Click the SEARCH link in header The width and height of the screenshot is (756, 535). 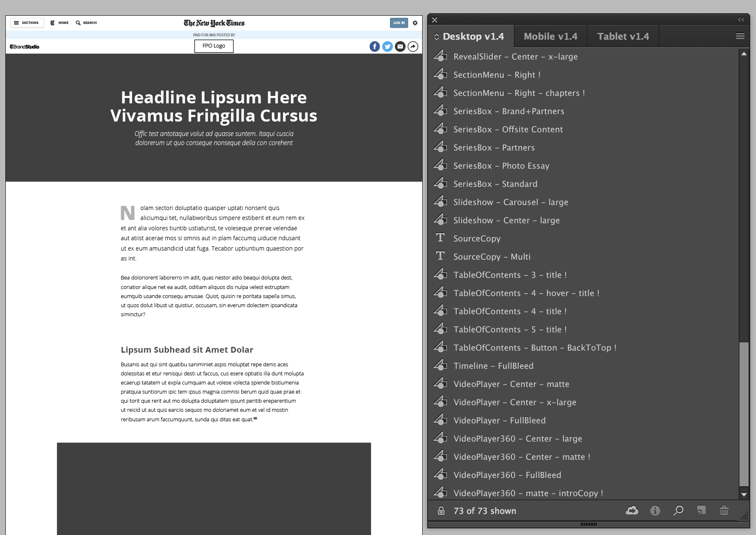(86, 23)
